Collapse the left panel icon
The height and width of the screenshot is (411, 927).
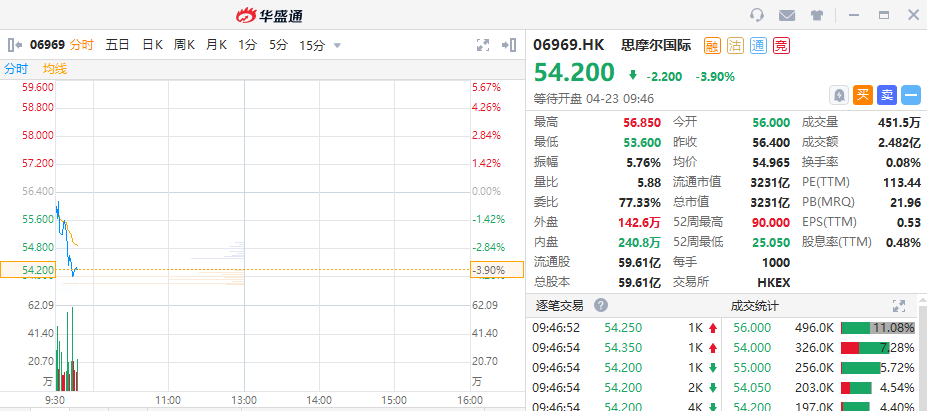(15, 45)
